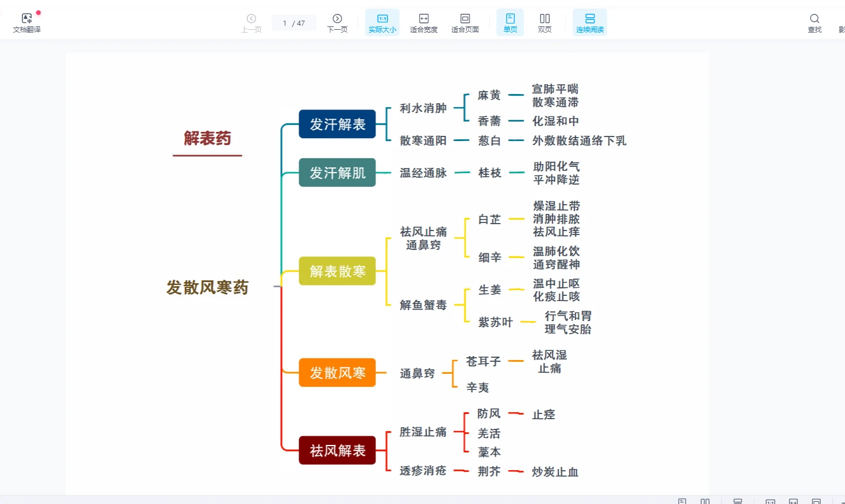Click the single-page icon in the status bar
Screen dimensions: 845x504
[682, 501]
